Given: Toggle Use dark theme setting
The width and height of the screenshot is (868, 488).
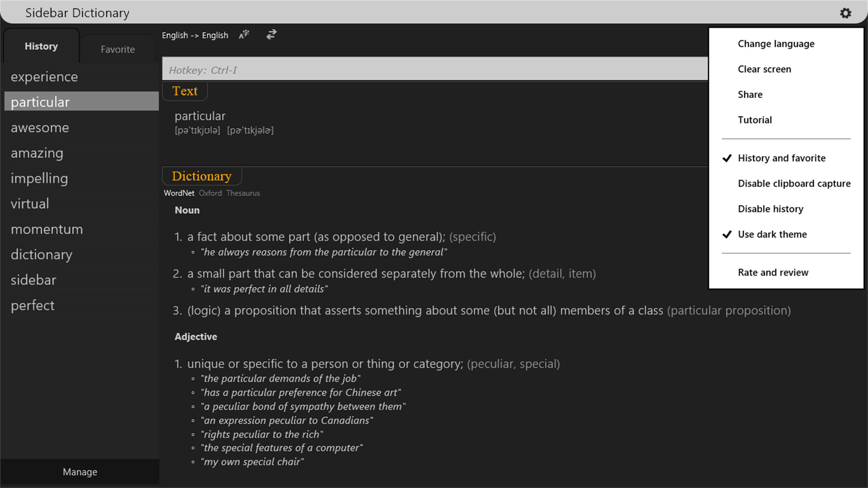Looking at the screenshot, I should pos(772,234).
